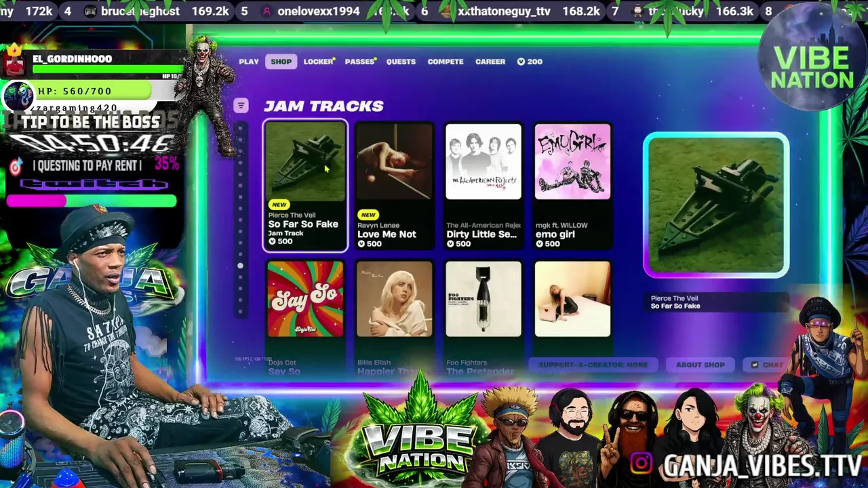Click "Doja Cat" artist text

pos(282,363)
